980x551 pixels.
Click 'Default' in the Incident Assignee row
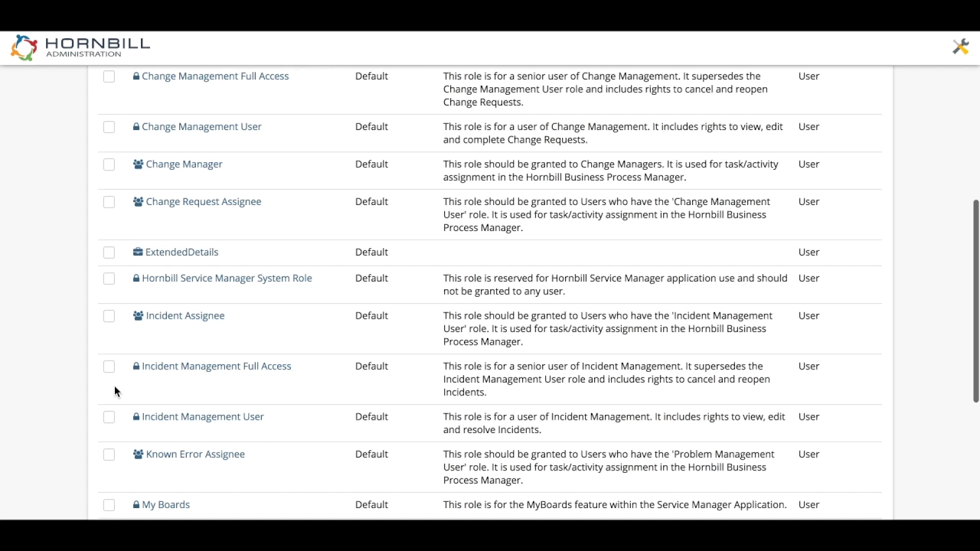371,316
